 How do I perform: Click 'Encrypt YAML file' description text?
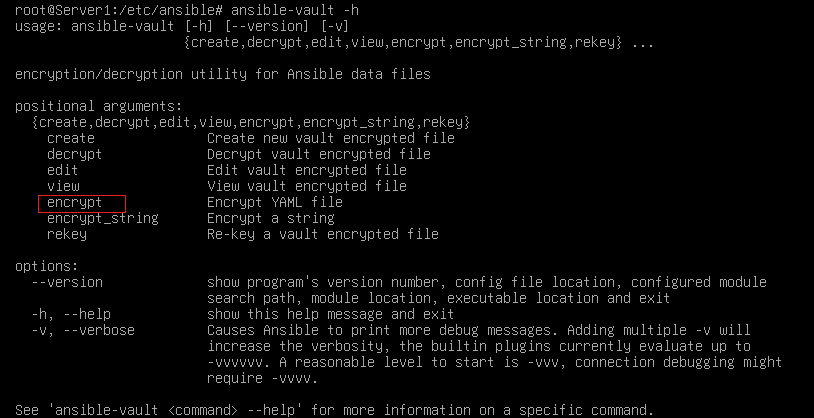click(275, 203)
